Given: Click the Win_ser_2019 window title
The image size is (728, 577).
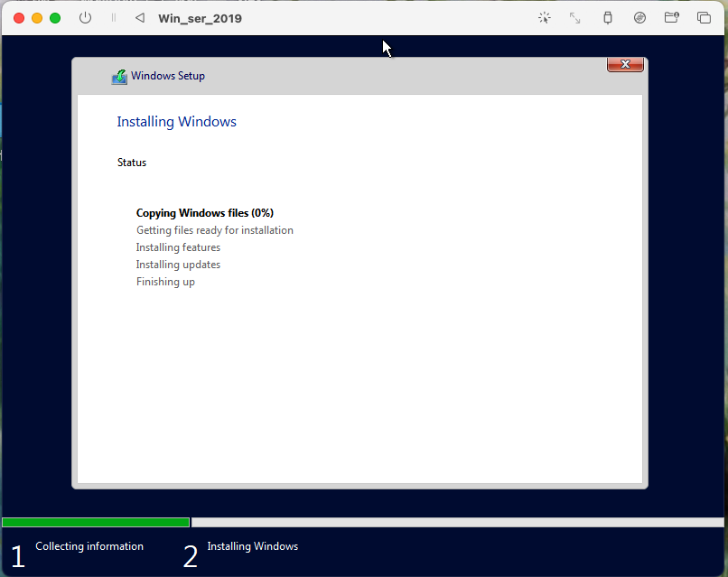Looking at the screenshot, I should click(x=201, y=19).
